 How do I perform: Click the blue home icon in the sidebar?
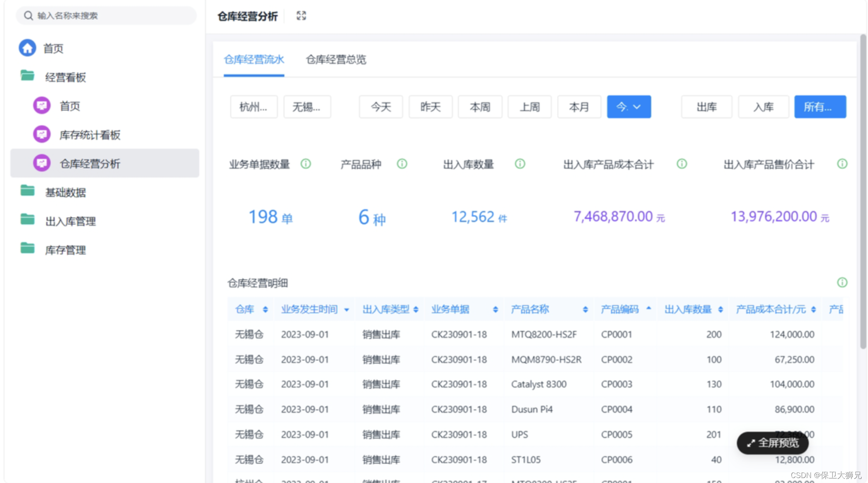tap(27, 48)
